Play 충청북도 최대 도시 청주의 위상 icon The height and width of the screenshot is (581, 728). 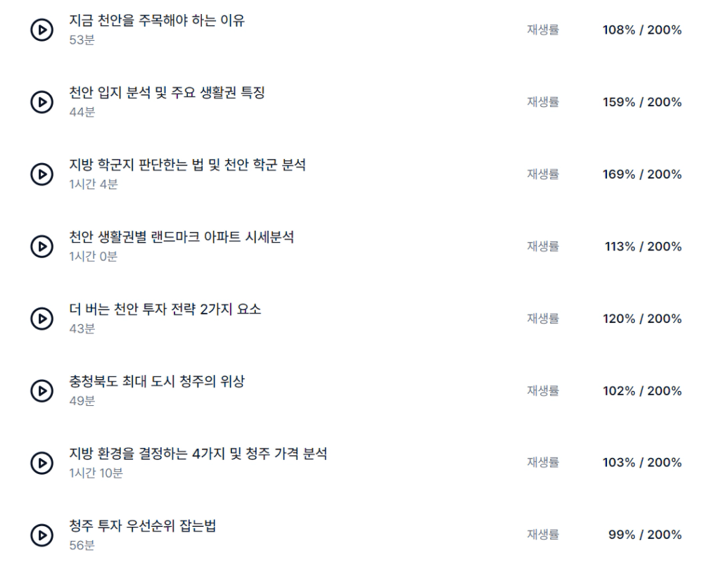point(42,391)
